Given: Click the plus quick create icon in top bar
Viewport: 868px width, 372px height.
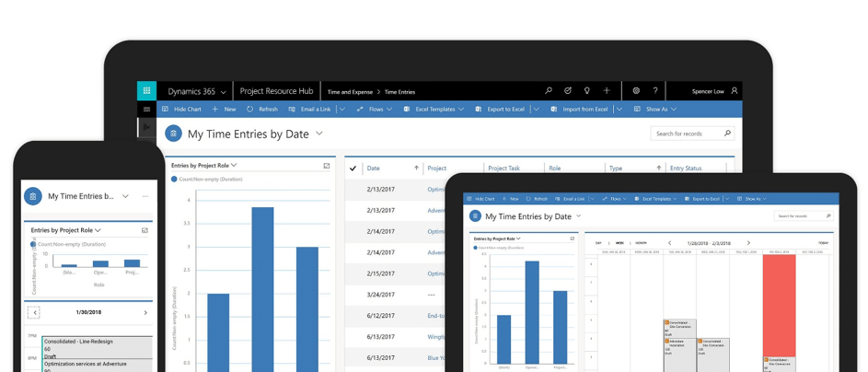Looking at the screenshot, I should pyautogui.click(x=607, y=91).
